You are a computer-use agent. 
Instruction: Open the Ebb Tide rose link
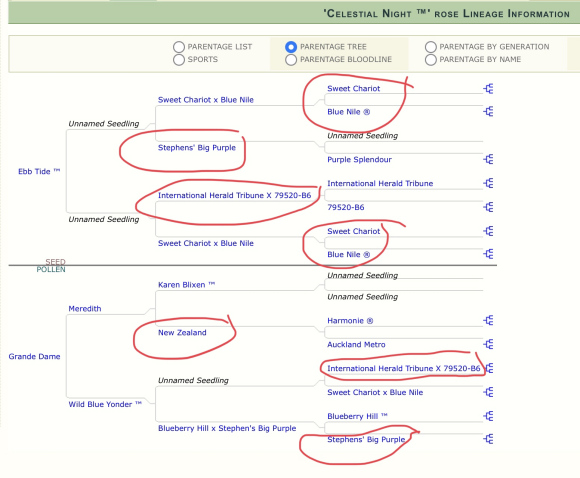(39, 171)
